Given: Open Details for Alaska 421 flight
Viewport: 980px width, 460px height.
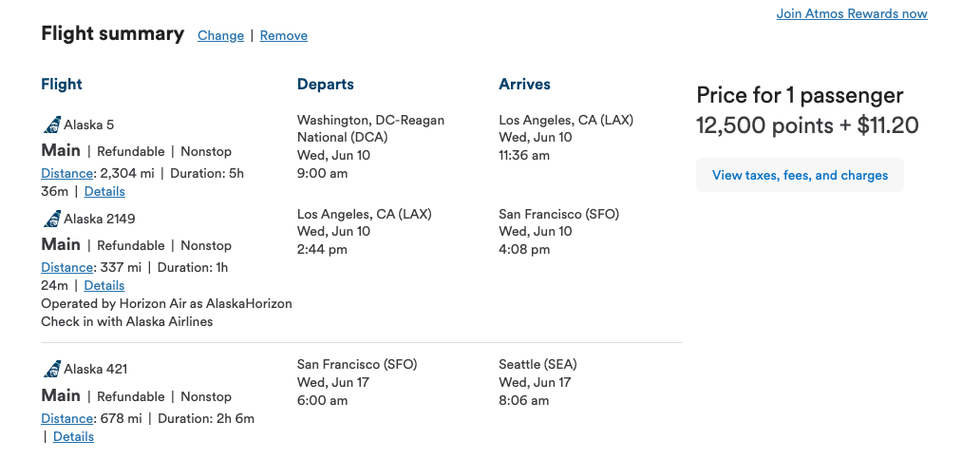Looking at the screenshot, I should (x=73, y=436).
